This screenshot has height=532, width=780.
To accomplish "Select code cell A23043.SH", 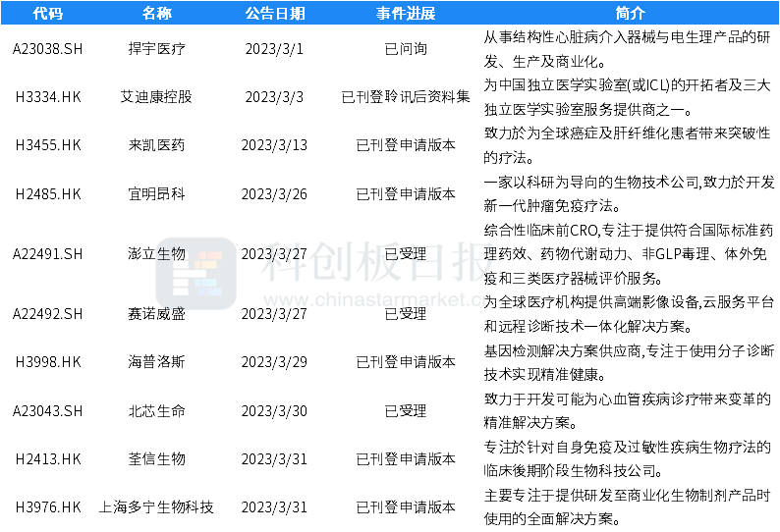I will coord(48,411).
